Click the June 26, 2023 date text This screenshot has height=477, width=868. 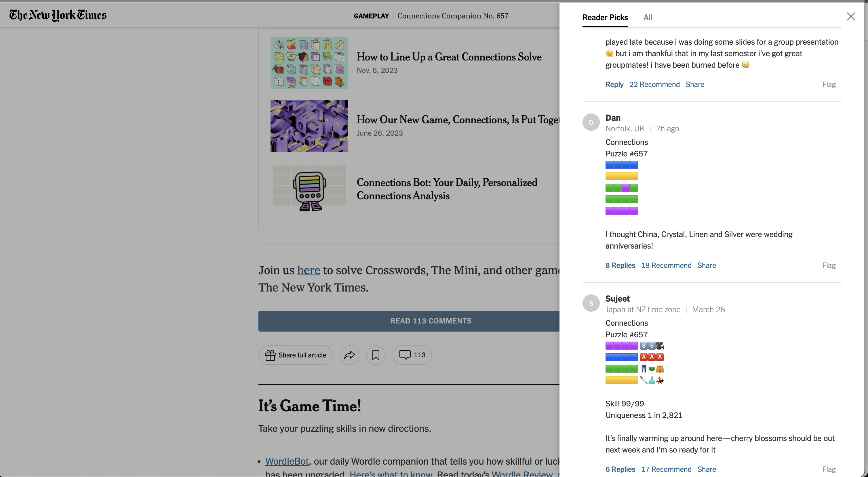click(x=380, y=133)
